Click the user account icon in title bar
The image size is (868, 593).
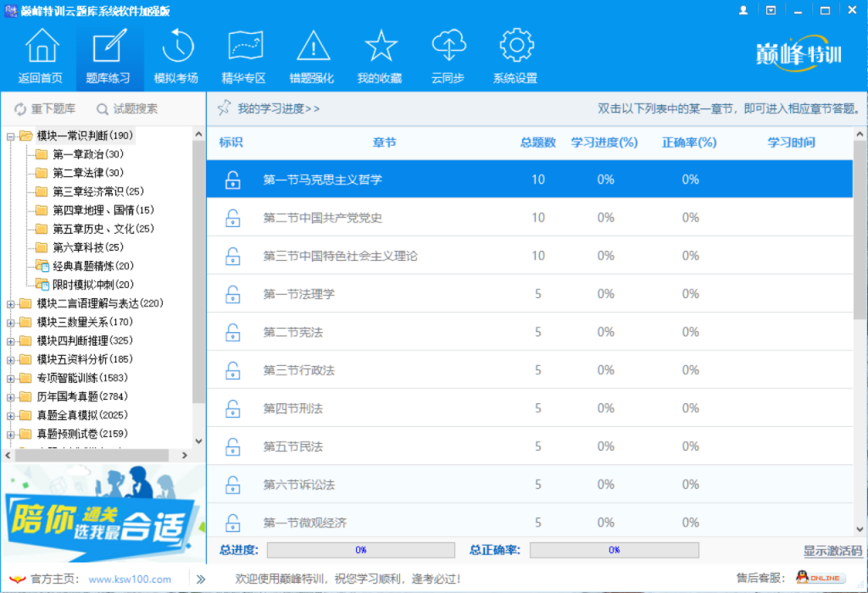point(743,10)
